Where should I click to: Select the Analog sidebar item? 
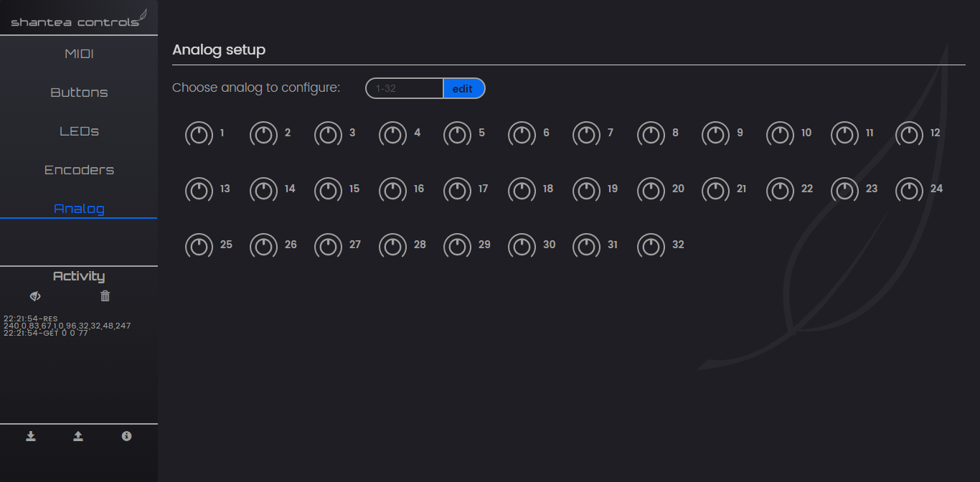pyautogui.click(x=79, y=209)
